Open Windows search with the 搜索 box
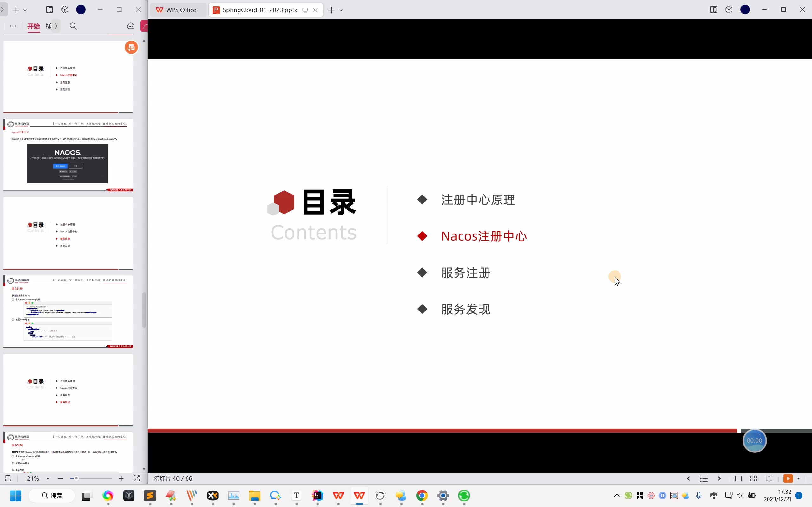 pos(51,496)
